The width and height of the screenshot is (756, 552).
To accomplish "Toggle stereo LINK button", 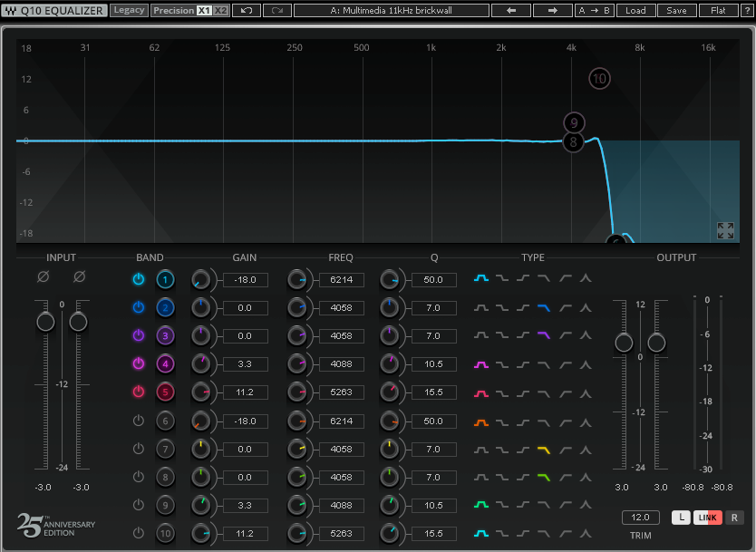I will (707, 518).
